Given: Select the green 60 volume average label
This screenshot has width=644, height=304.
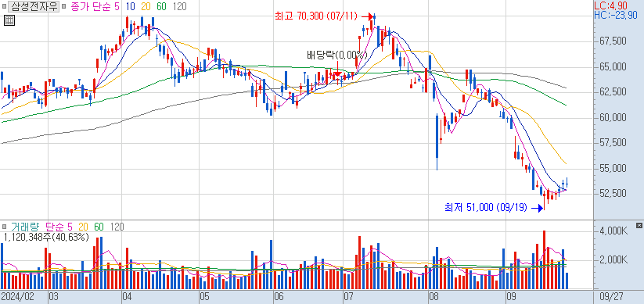Looking at the screenshot, I should tap(99, 227).
